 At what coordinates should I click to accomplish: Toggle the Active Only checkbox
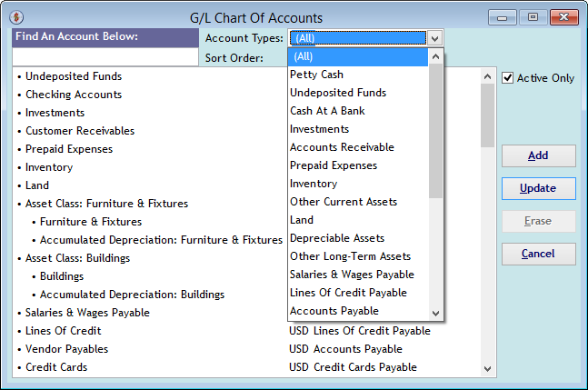pos(507,78)
